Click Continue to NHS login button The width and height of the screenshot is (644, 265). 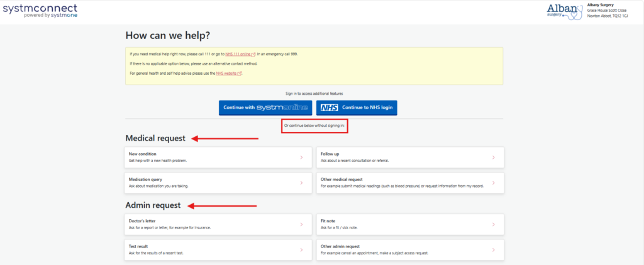[357, 108]
